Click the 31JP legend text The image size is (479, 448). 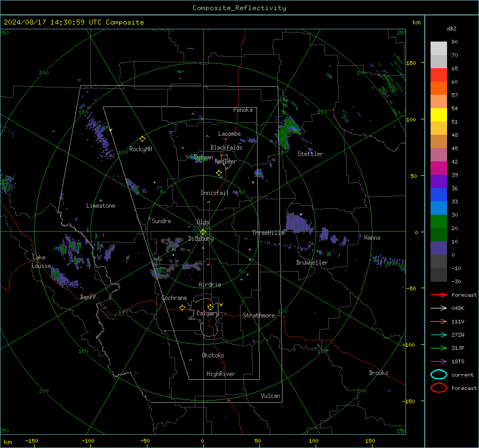[x=458, y=348]
